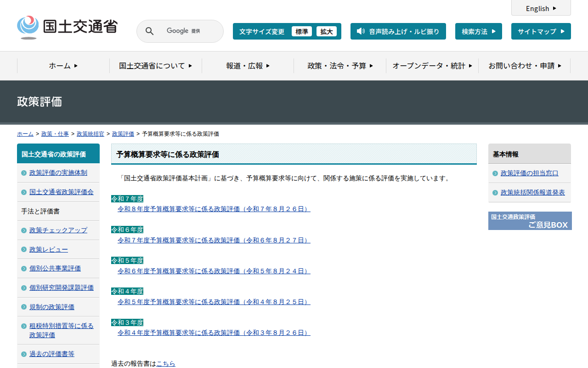
Task: Open the 報道・広報 navigation item
Action: [x=248, y=66]
